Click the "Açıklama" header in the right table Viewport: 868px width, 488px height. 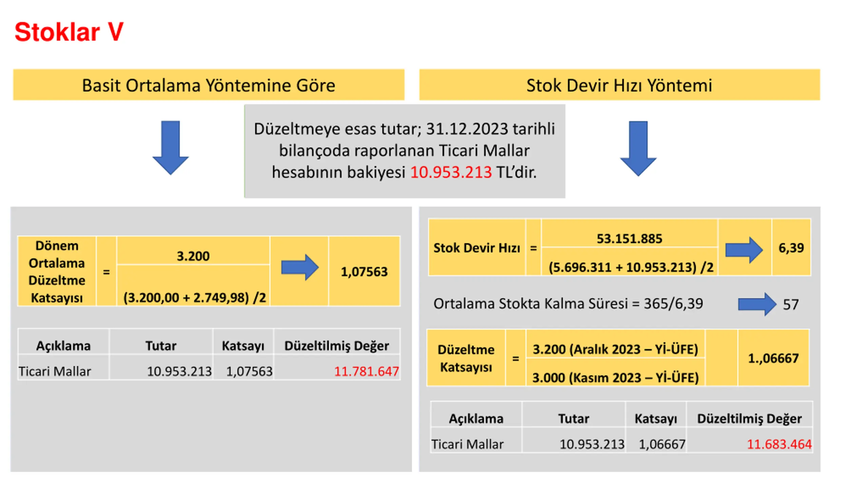pos(476,419)
